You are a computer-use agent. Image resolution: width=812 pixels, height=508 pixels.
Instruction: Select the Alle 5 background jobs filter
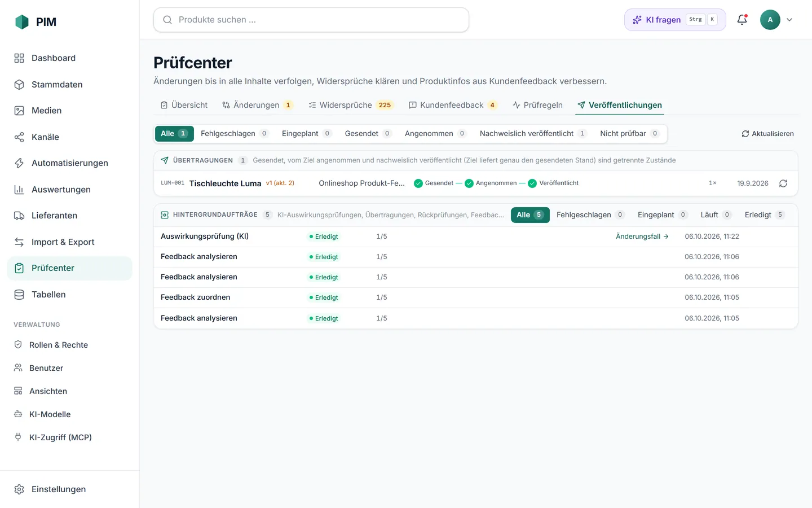(x=530, y=215)
